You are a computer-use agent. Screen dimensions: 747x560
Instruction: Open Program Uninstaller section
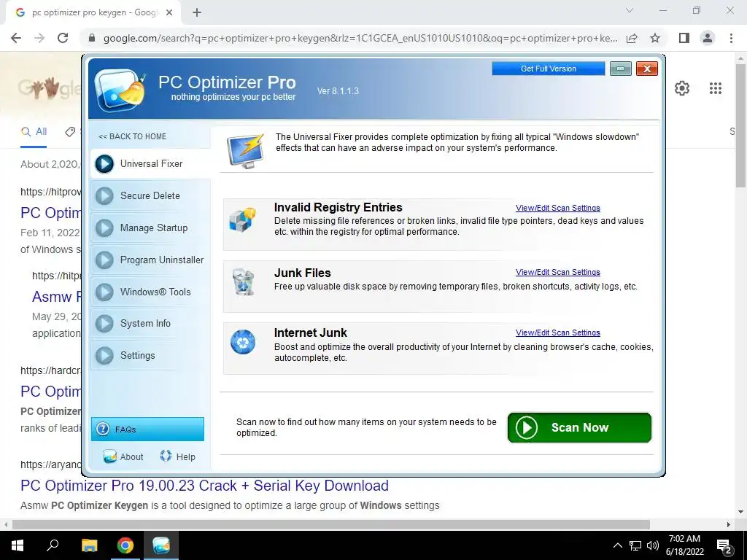(150, 260)
